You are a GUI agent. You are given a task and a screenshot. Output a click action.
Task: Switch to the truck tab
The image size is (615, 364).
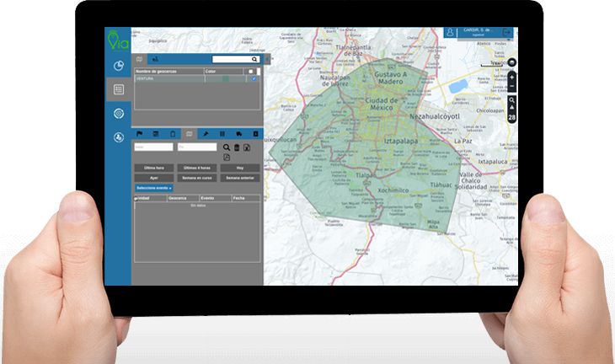pyautogui.click(x=238, y=133)
